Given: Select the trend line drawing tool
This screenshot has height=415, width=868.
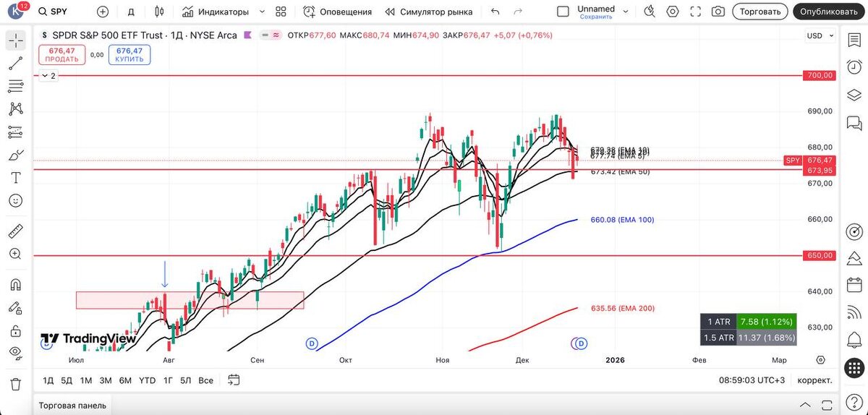Looking at the screenshot, I should pyautogui.click(x=15, y=63).
